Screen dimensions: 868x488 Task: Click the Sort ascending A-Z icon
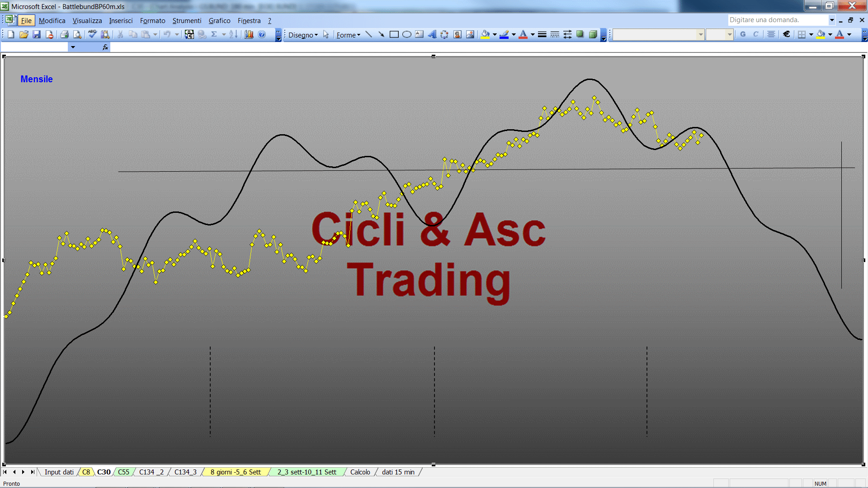(233, 34)
